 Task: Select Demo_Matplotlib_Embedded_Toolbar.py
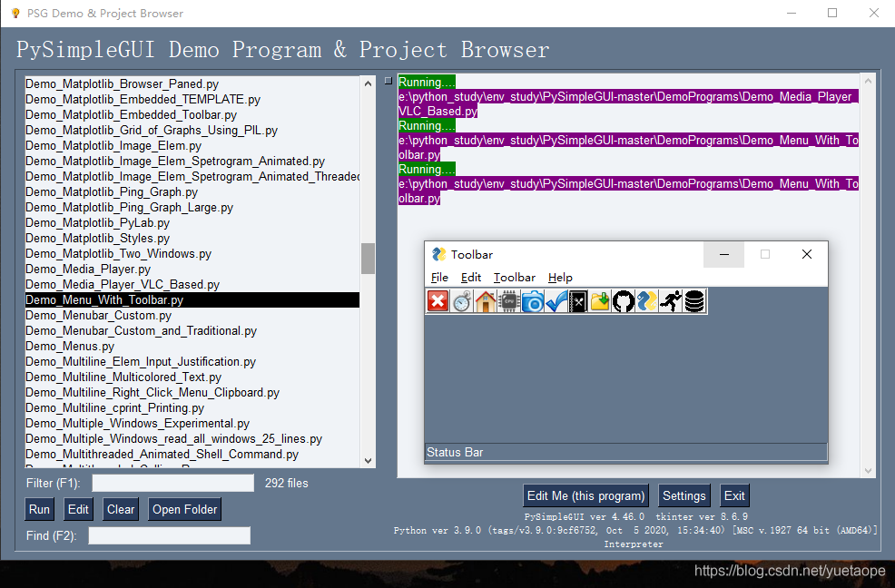(x=192, y=114)
